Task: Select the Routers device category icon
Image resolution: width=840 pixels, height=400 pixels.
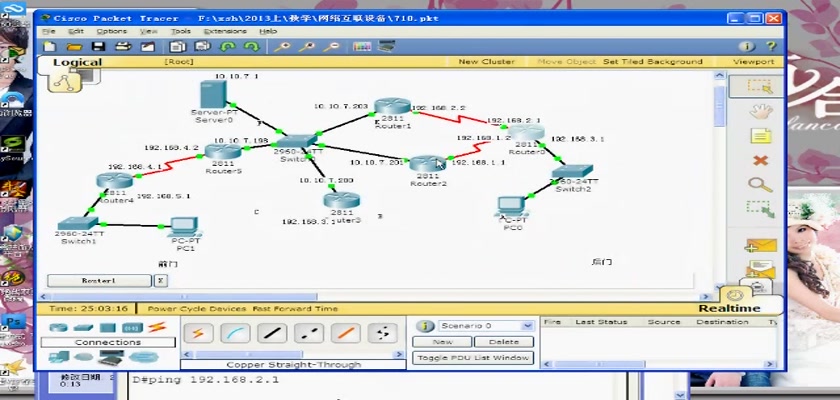Action: point(59,327)
